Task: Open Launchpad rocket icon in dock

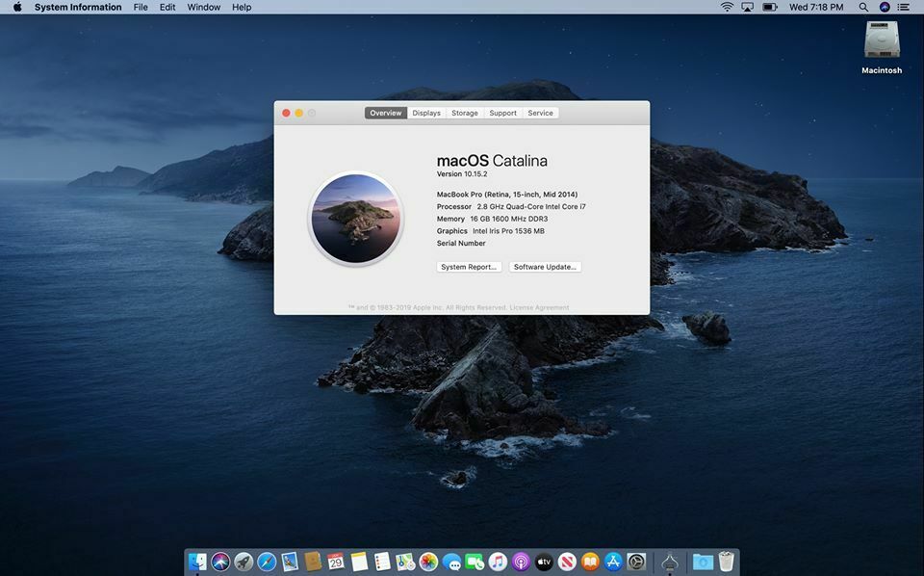Action: pos(244,562)
